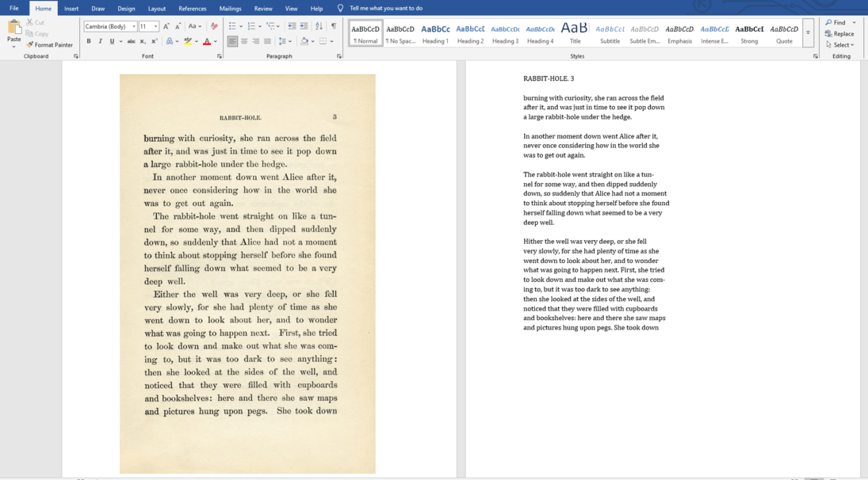
Task: Toggle Bold formatting
Action: (89, 41)
